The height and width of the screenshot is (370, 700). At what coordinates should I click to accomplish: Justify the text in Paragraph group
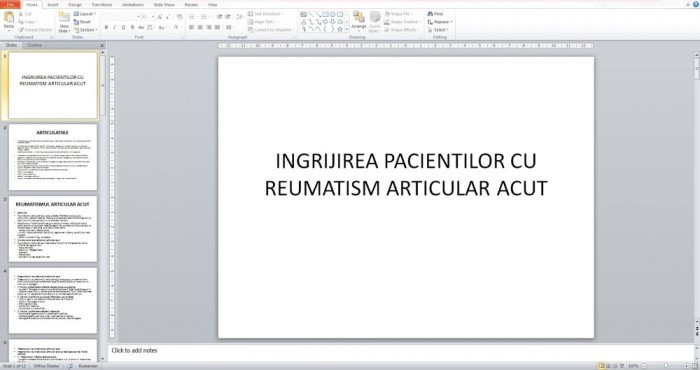tap(217, 27)
